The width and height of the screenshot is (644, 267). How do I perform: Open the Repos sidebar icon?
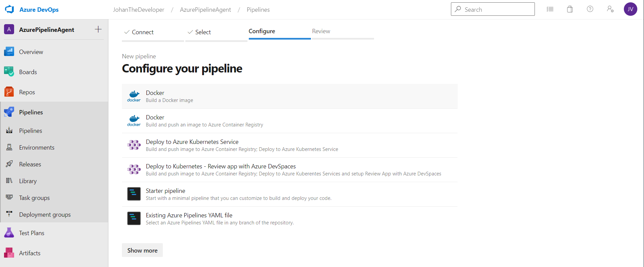click(9, 92)
